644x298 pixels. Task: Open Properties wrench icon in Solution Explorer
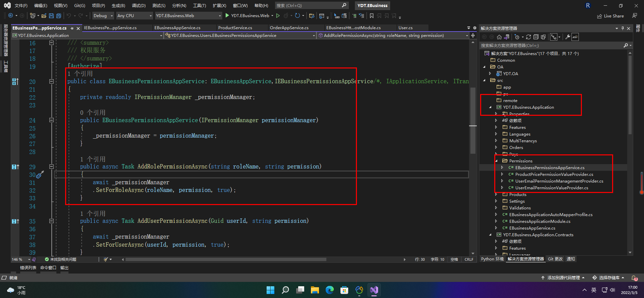point(568,37)
